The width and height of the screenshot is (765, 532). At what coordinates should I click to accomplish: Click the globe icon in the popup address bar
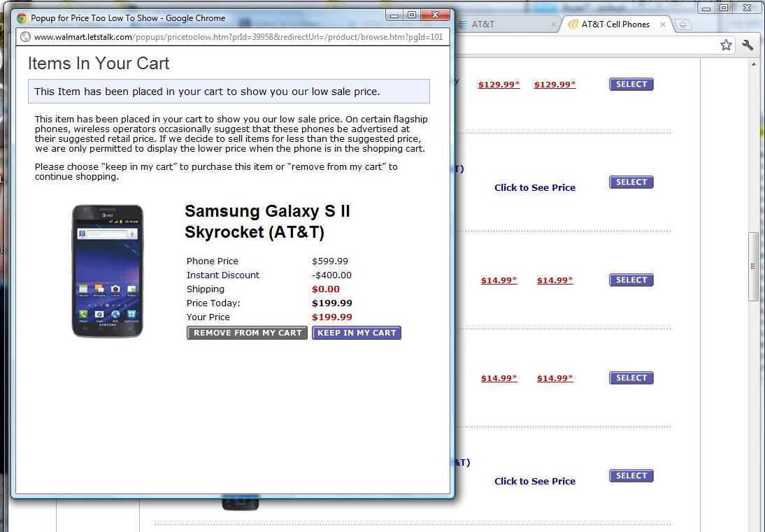pyautogui.click(x=25, y=37)
